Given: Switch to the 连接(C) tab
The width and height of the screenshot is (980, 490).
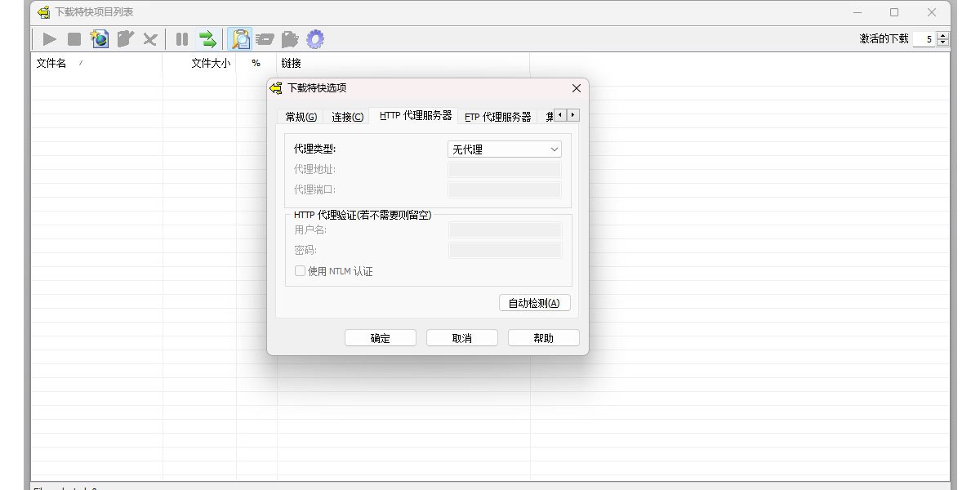Looking at the screenshot, I should coord(346,116).
